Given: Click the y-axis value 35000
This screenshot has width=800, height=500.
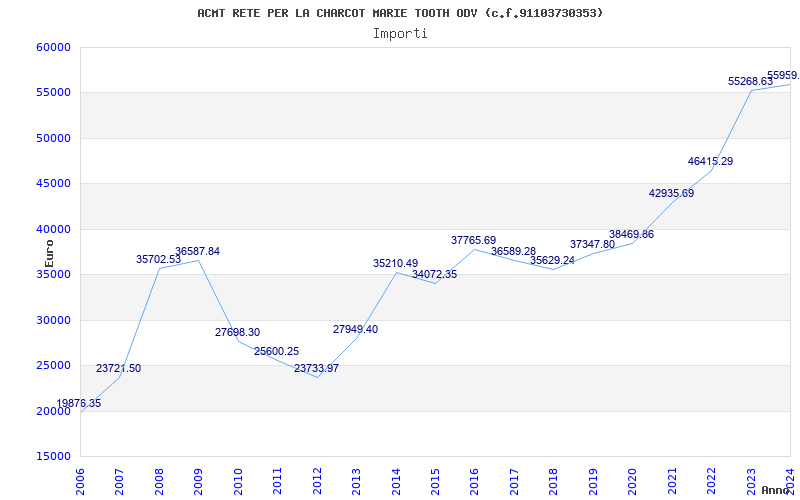Looking at the screenshot, I should (53, 274).
